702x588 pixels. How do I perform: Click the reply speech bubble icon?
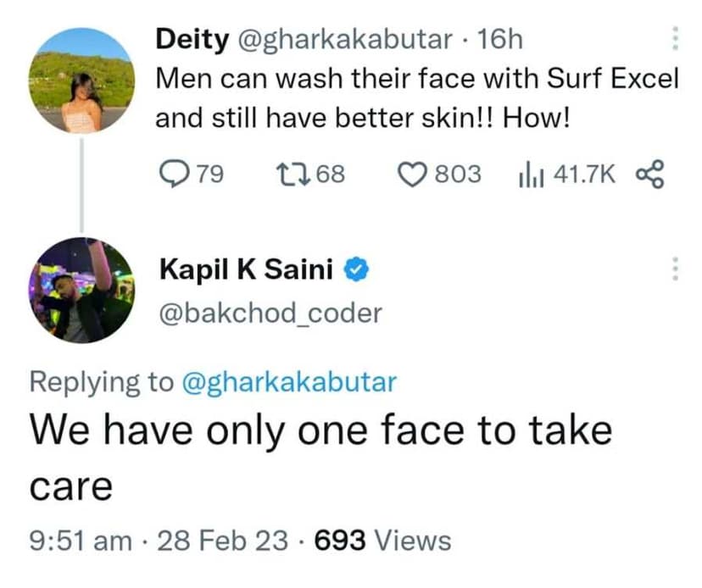[x=173, y=175]
